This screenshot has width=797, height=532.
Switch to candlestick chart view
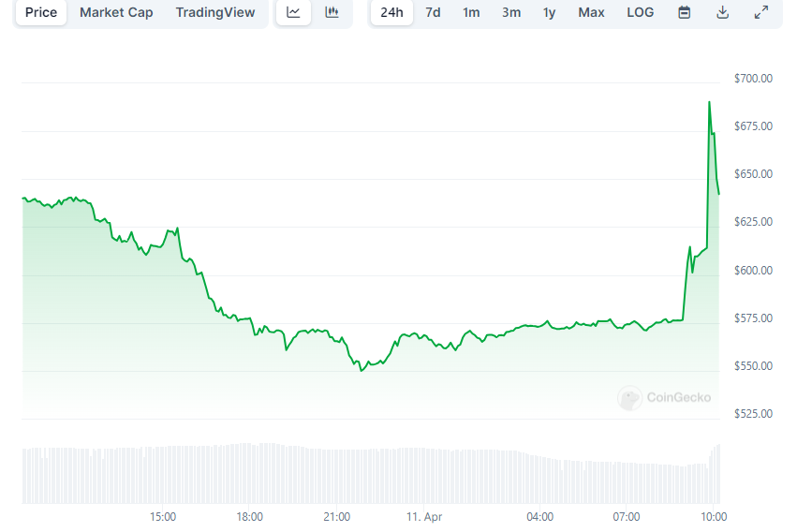click(332, 12)
